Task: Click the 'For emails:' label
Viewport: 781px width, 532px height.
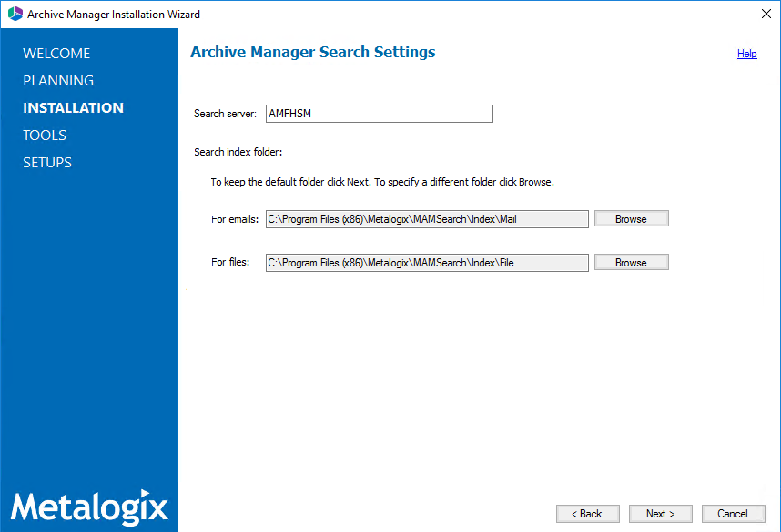Action: click(x=235, y=219)
